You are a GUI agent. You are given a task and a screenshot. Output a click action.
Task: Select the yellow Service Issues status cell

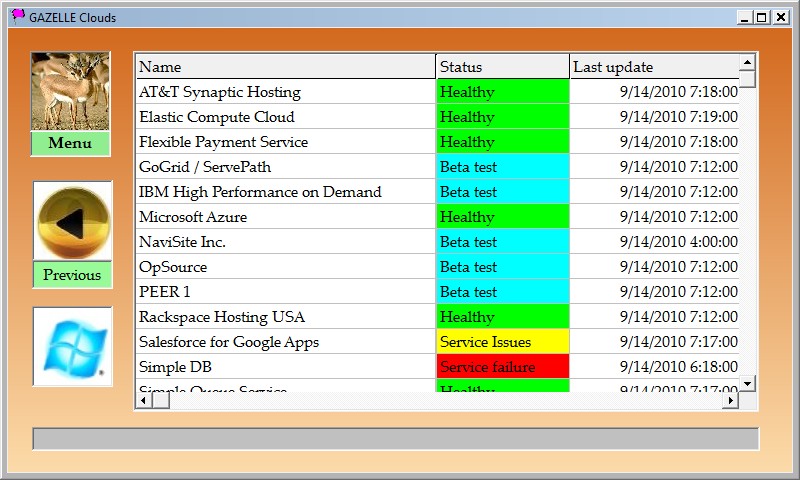tap(502, 342)
